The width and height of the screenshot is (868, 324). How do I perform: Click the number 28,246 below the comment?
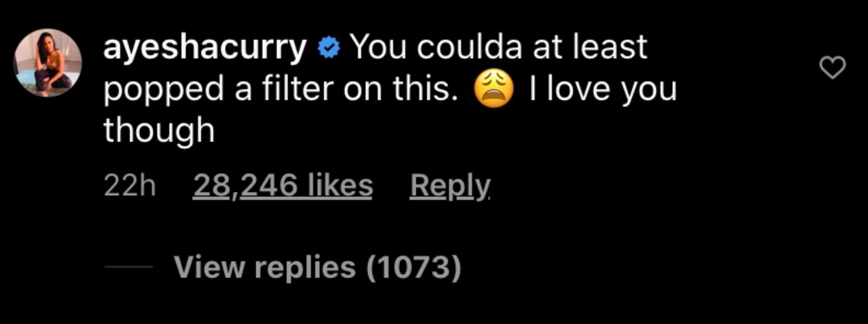click(245, 185)
